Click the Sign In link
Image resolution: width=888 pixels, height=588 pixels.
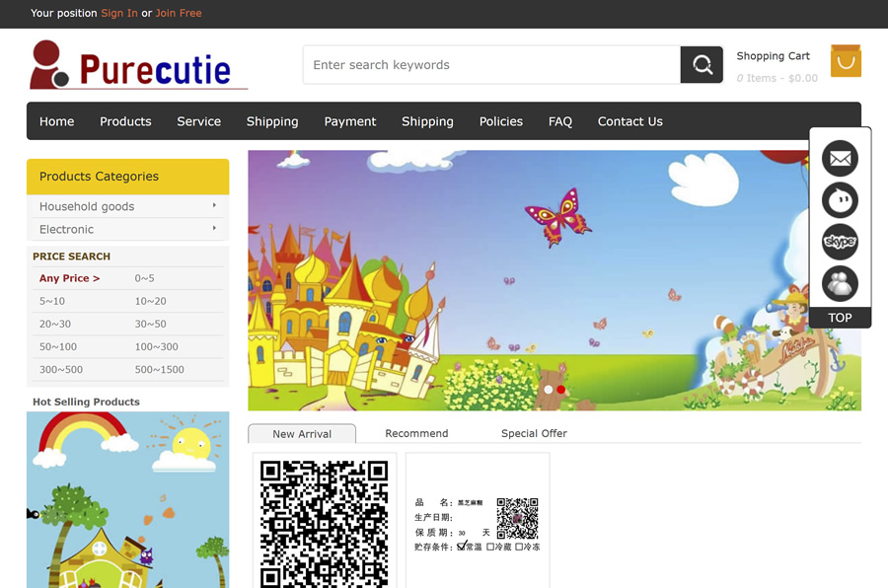(119, 13)
